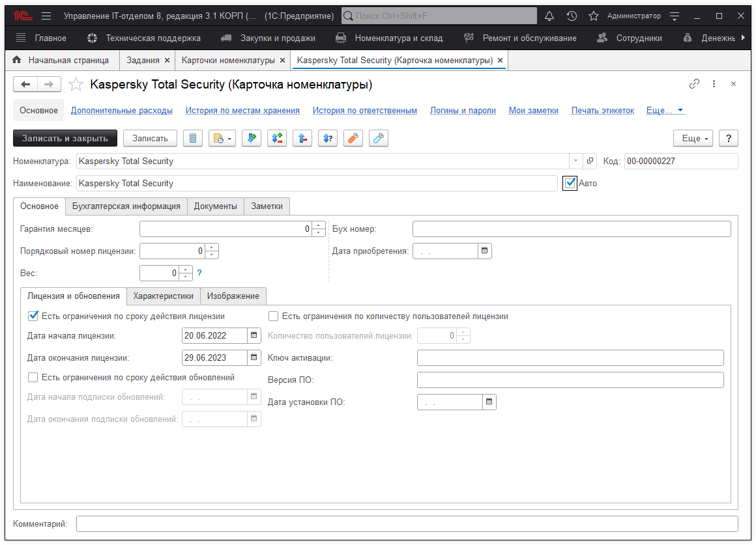The width and height of the screenshot is (756, 545).
Task: Open Логины и пароли link
Action: click(x=463, y=111)
